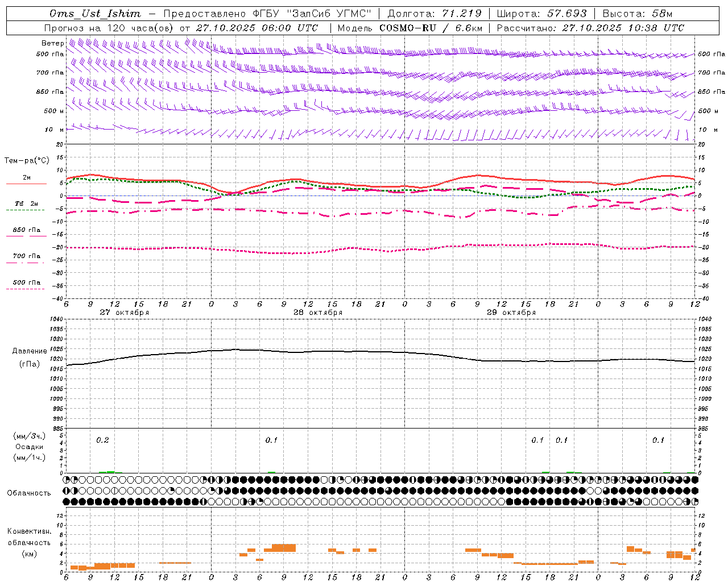This screenshot has height=582, width=728.
Task: Select the "28 октября" date label
Action: click(318, 313)
